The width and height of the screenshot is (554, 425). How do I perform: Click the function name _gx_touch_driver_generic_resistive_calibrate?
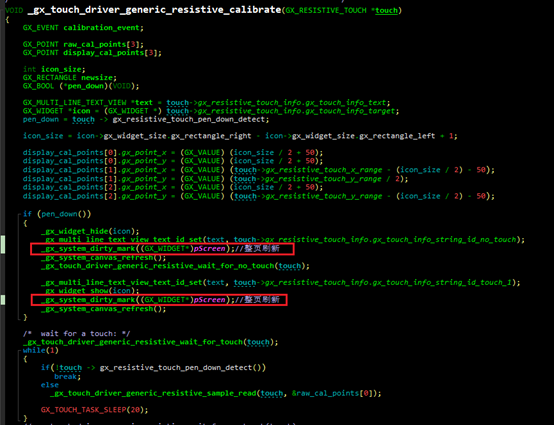154,10
